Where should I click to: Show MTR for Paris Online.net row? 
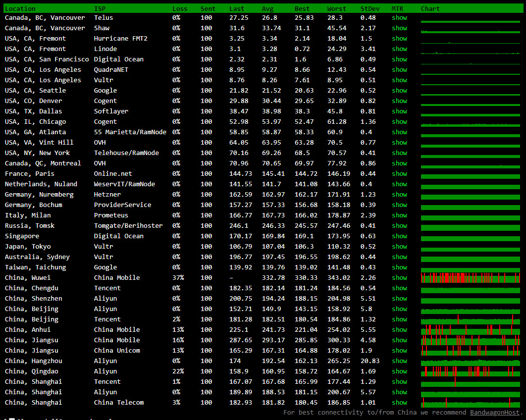[399, 174]
